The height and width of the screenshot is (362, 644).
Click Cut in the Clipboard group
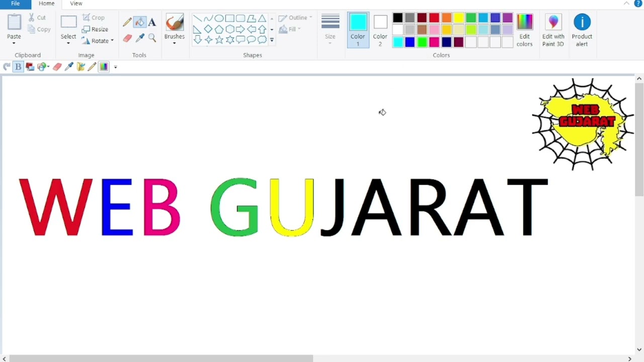(x=37, y=18)
